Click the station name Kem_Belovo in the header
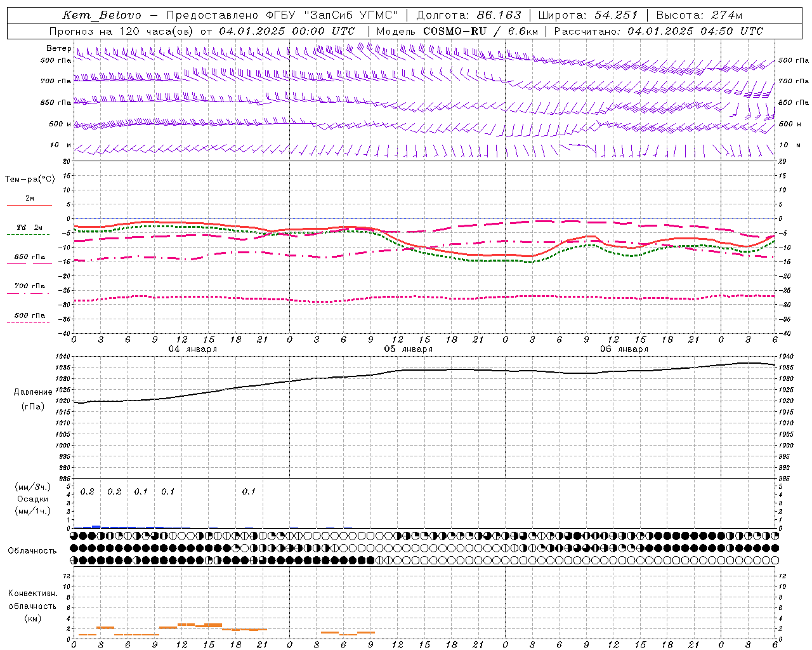This screenshot has width=812, height=650. click(102, 15)
